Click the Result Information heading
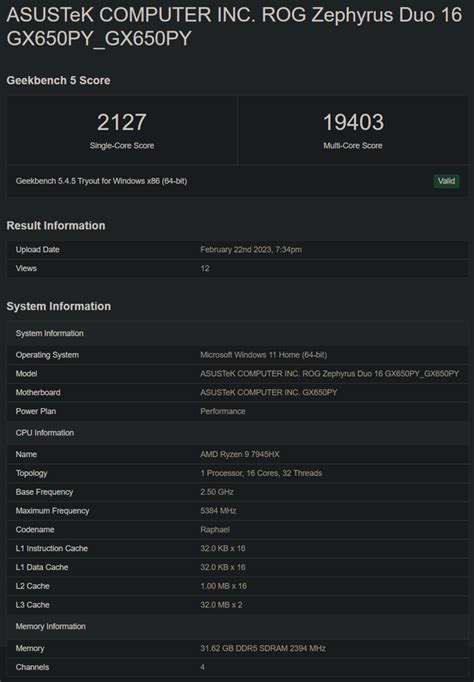474x682 pixels. coord(56,226)
